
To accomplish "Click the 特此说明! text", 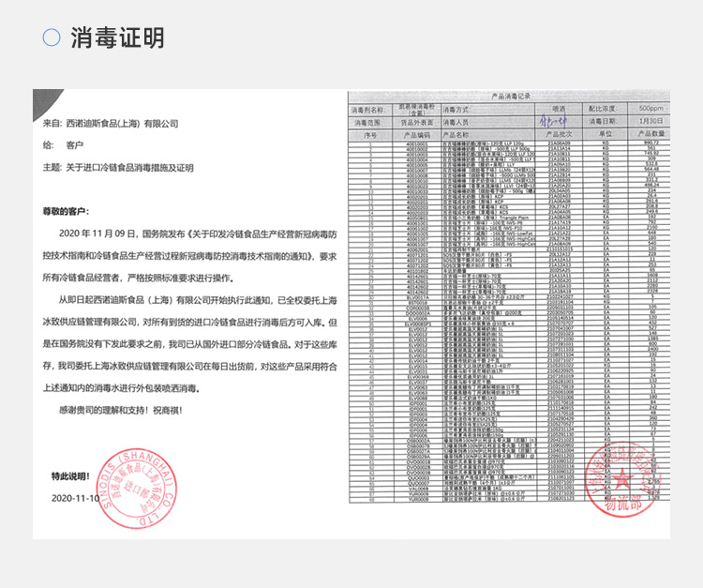I will point(70,476).
